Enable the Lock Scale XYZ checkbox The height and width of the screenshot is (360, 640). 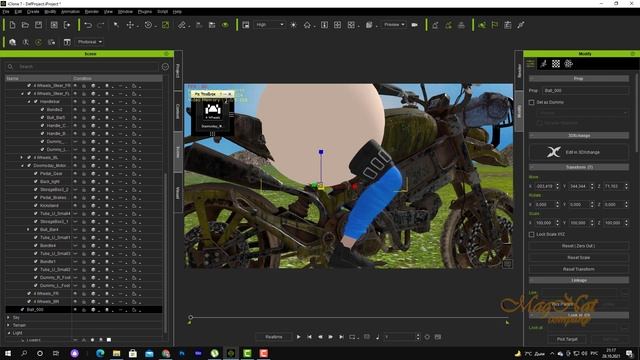tap(531, 234)
